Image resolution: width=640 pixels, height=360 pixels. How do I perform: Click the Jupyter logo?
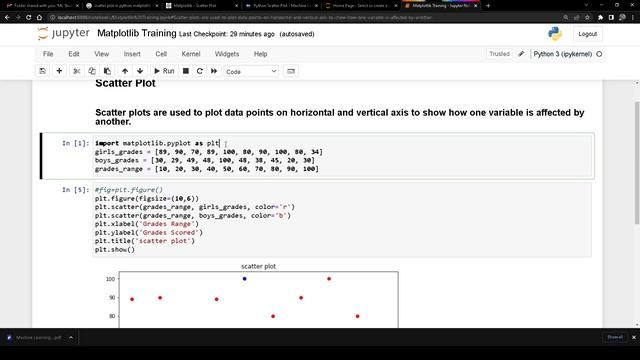[64, 33]
